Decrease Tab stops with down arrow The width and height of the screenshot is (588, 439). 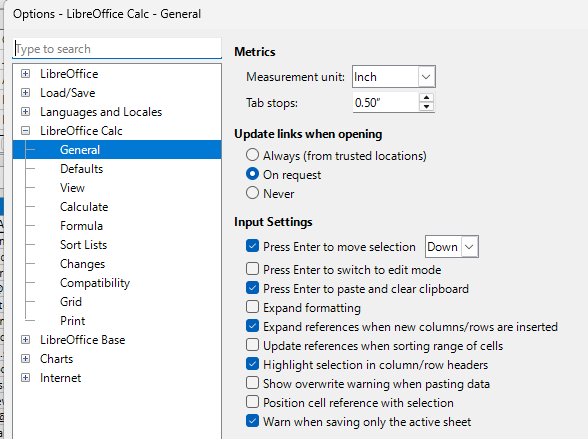coord(426,107)
